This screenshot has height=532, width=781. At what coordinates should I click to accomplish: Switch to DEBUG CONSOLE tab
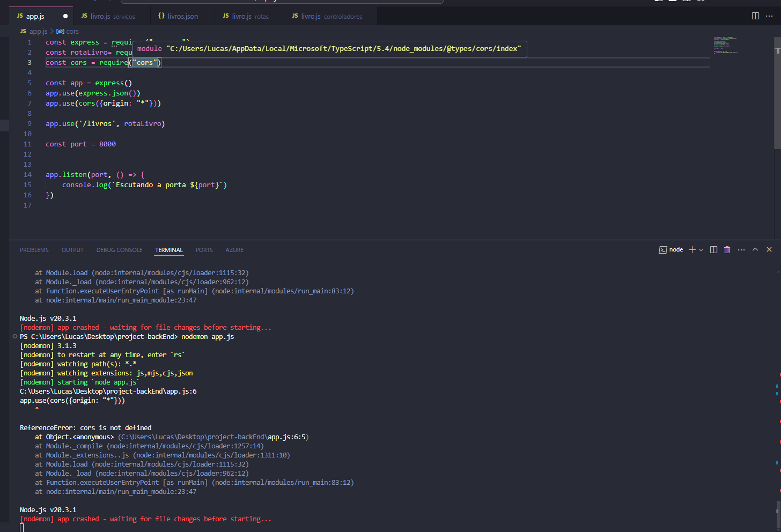tap(120, 250)
